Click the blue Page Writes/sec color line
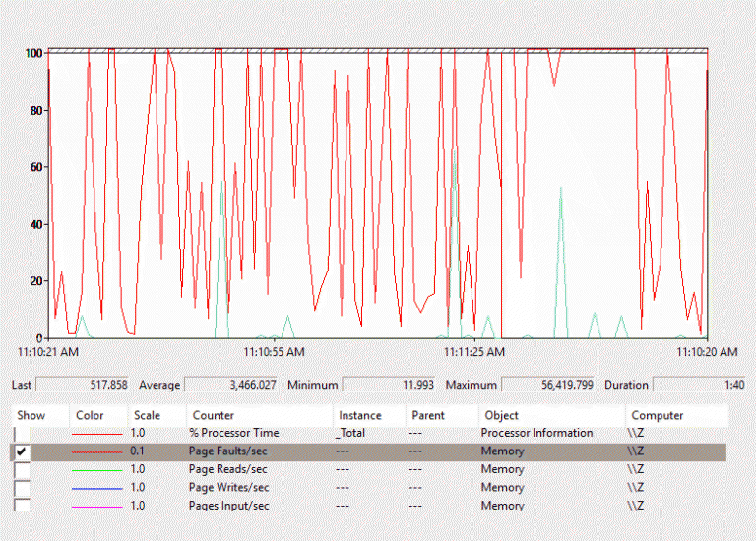 coord(98,488)
